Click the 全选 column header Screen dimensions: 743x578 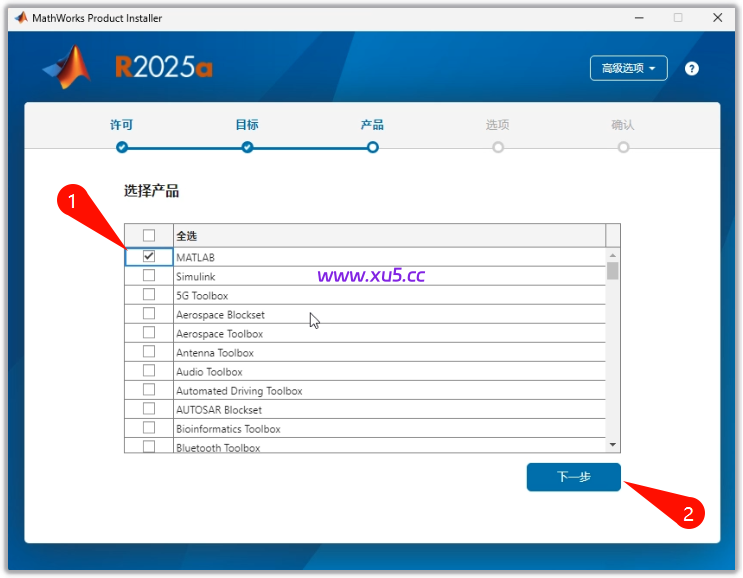(388, 236)
